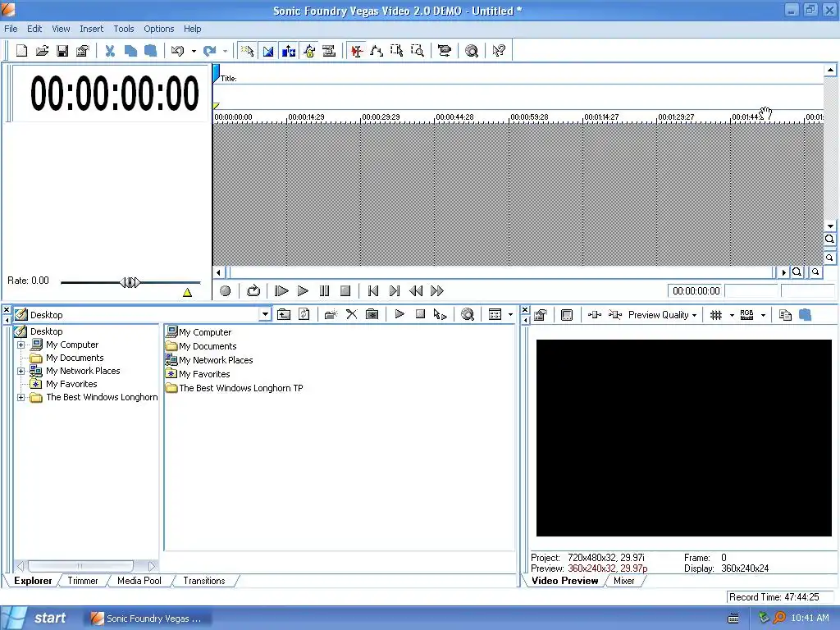Viewport: 840px width, 630px height.
Task: Open the Options menu
Action: click(158, 29)
